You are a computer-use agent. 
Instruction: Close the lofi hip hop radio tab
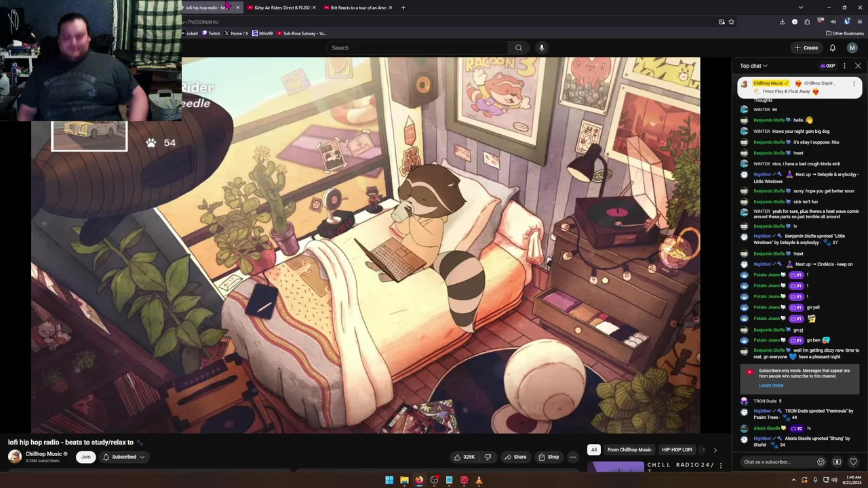pos(237,7)
